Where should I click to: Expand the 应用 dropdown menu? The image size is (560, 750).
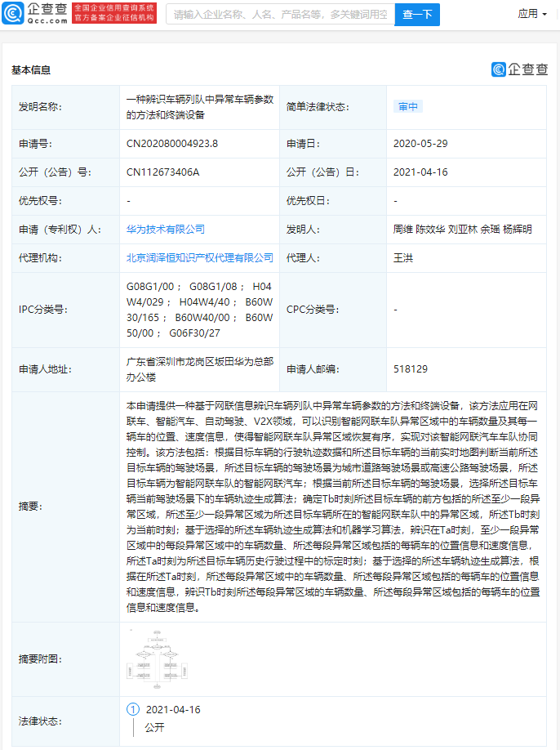(532, 14)
